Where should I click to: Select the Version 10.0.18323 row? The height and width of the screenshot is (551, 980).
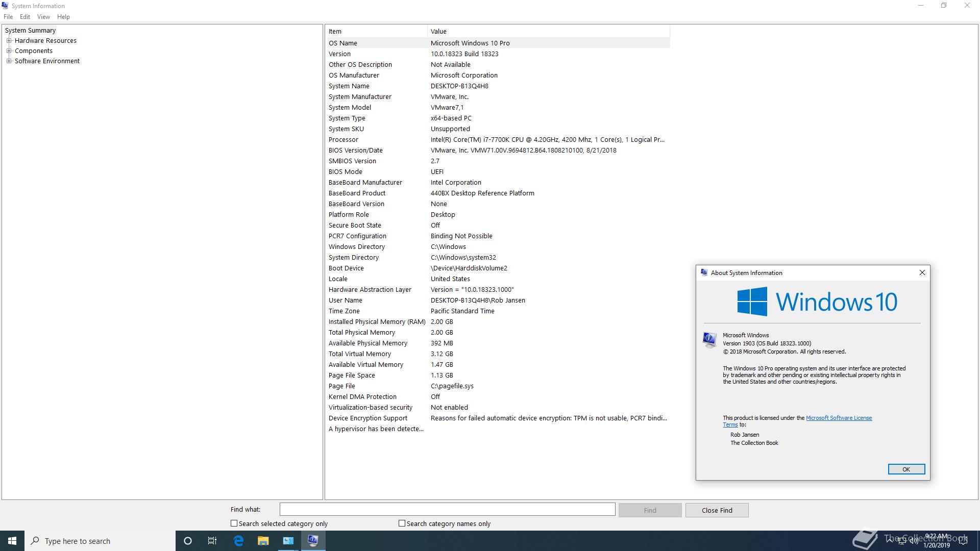click(498, 54)
